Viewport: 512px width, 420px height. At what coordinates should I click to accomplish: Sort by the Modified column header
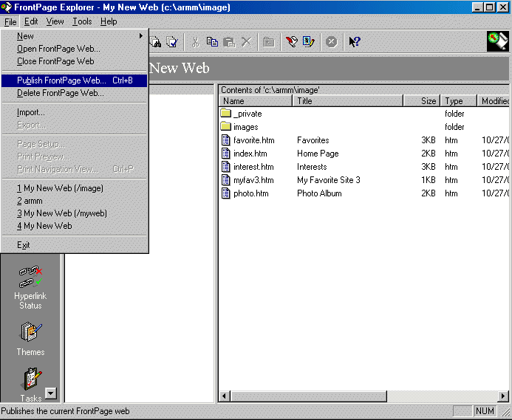(x=494, y=101)
